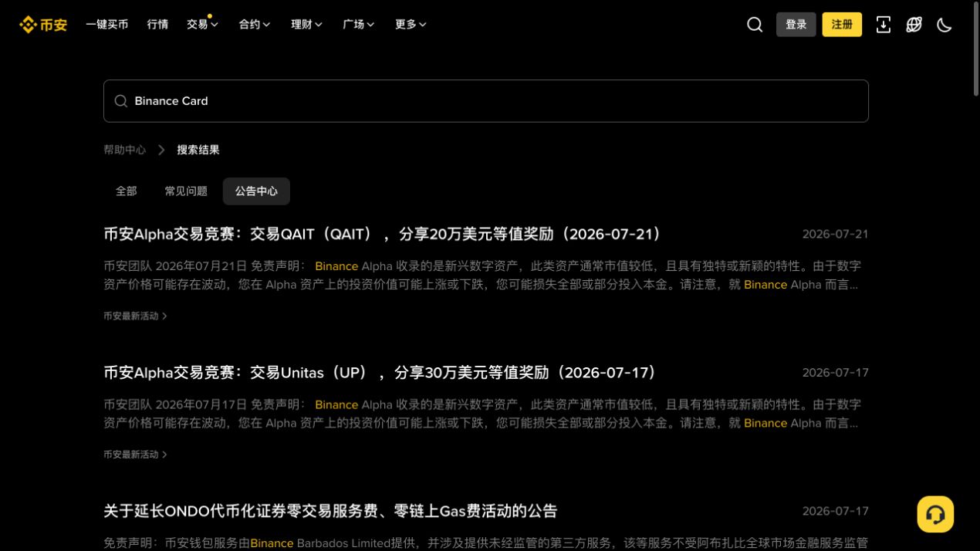Click the breadcrumb chevron after 帮助中心

coord(161,150)
